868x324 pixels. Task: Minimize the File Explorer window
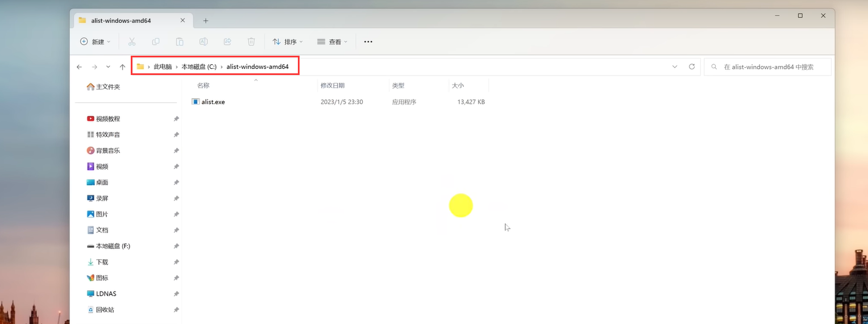pyautogui.click(x=777, y=16)
